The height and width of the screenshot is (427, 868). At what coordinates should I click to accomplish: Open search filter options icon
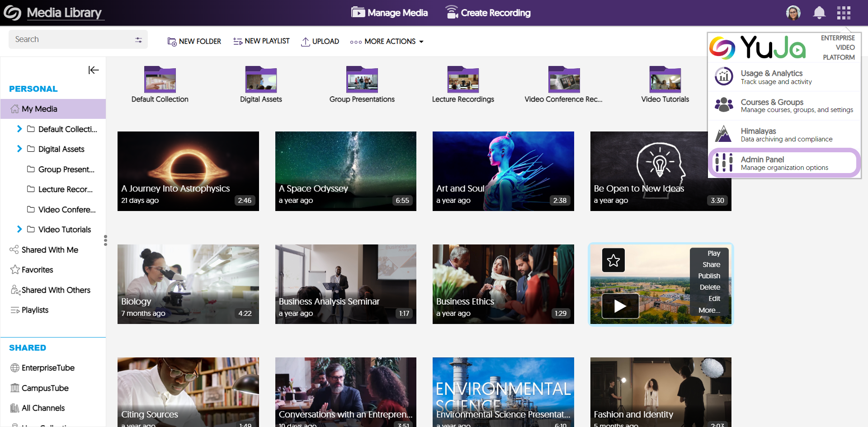tap(138, 40)
